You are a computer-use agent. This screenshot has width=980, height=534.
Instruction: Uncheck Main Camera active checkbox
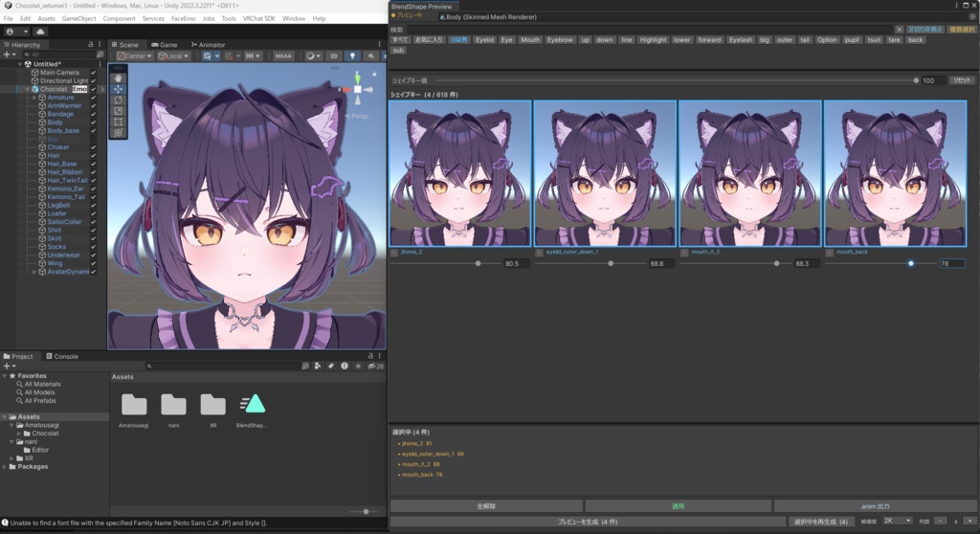pyautogui.click(x=93, y=73)
